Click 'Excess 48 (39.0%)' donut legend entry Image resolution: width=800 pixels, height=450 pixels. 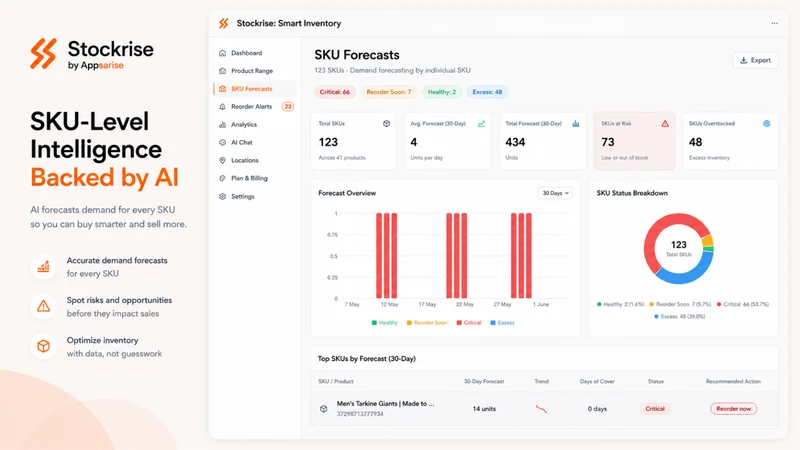[x=679, y=316]
